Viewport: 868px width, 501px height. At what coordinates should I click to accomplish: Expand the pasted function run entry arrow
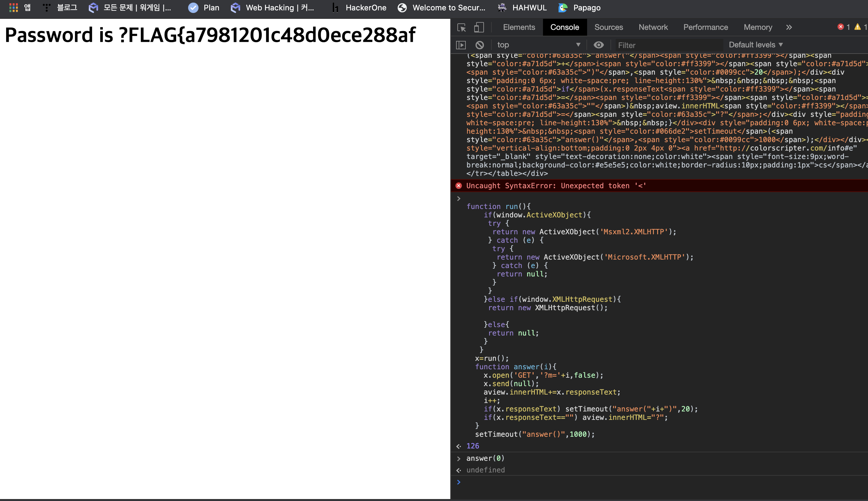(458, 199)
